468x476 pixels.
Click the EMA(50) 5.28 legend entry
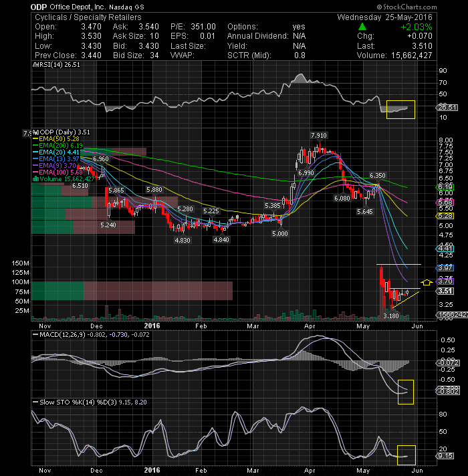tap(56, 139)
